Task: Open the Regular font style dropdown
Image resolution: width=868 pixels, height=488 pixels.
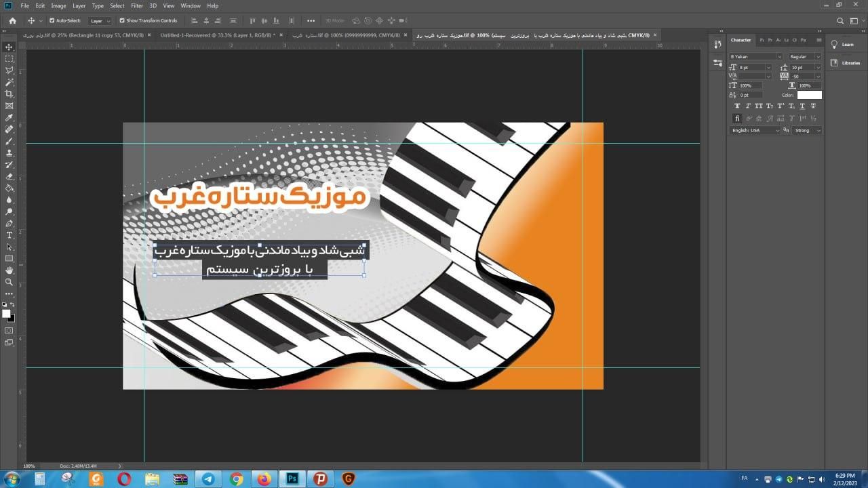Action: [805, 56]
